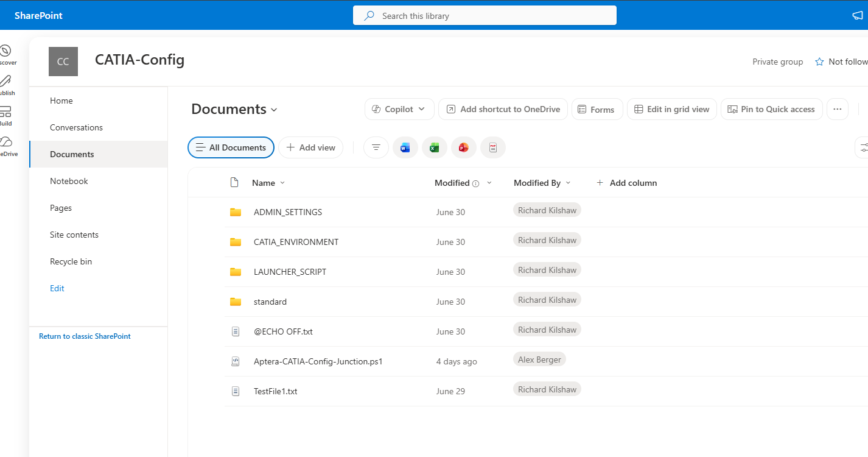
Task: Click the TestFile1.txt file icon
Action: point(236,391)
